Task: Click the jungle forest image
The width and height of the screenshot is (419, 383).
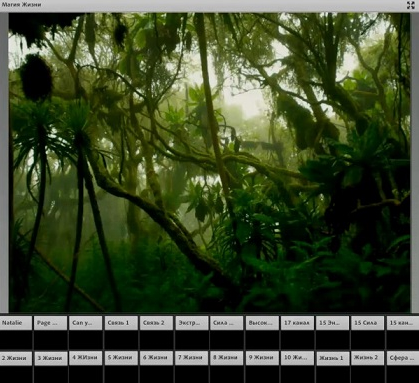Action: pyautogui.click(x=209, y=162)
